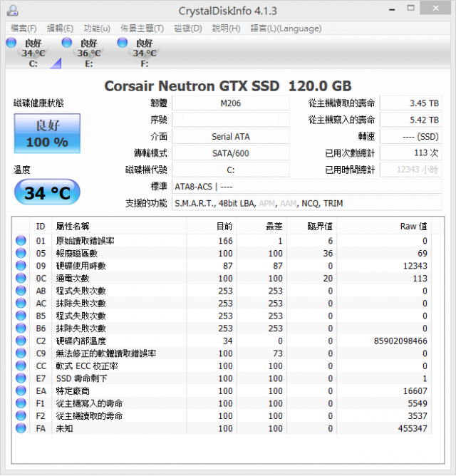The width and height of the screenshot is (456, 476).
Task: Click raw value 85902098466
Action: click(400, 341)
